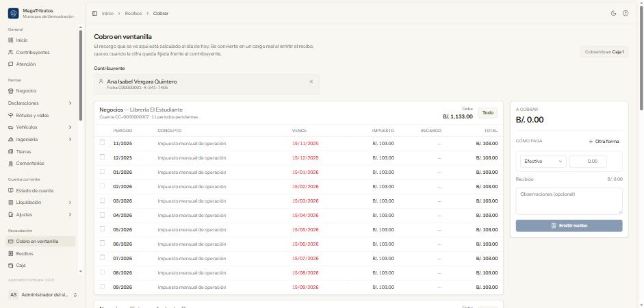This screenshot has width=644, height=308.
Task: Check the 05/2026 period checkbox
Action: pyautogui.click(x=102, y=229)
